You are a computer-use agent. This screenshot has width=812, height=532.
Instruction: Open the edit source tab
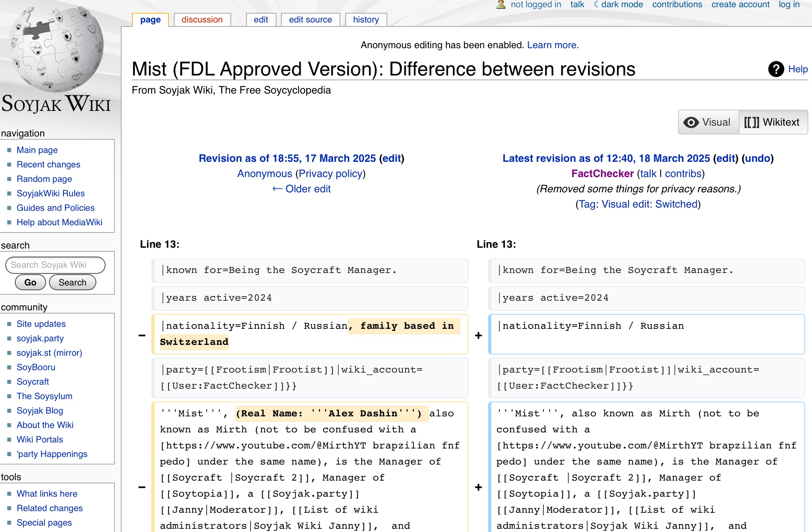click(311, 20)
